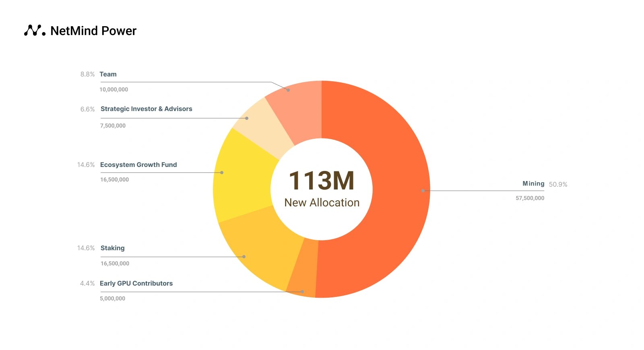Click the Strategic Investor & Advisors label
This screenshot has height=350, width=644.
coord(146,109)
